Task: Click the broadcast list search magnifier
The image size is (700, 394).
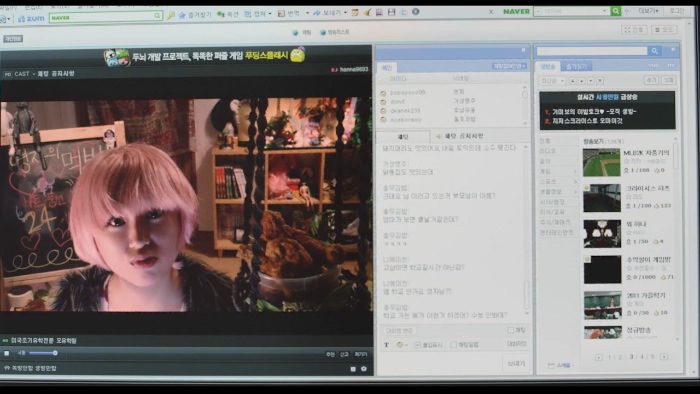Action: (x=654, y=51)
